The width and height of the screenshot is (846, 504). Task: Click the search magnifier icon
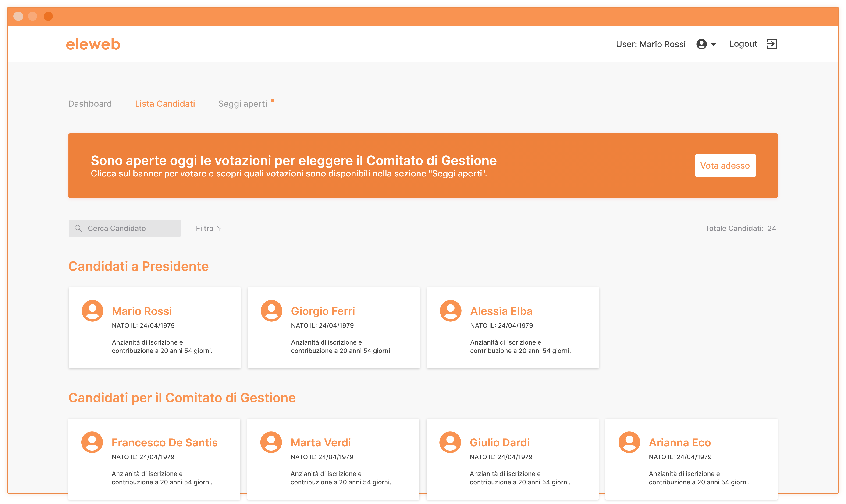click(78, 228)
